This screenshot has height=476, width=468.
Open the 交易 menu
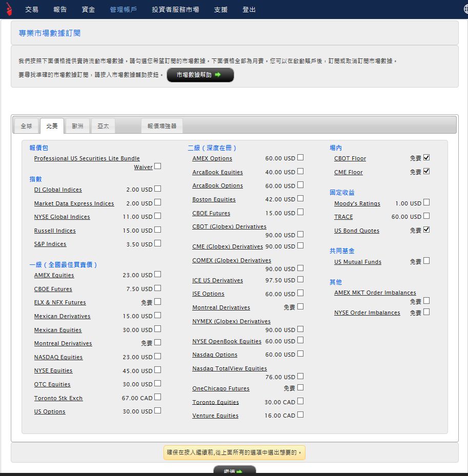32,9
